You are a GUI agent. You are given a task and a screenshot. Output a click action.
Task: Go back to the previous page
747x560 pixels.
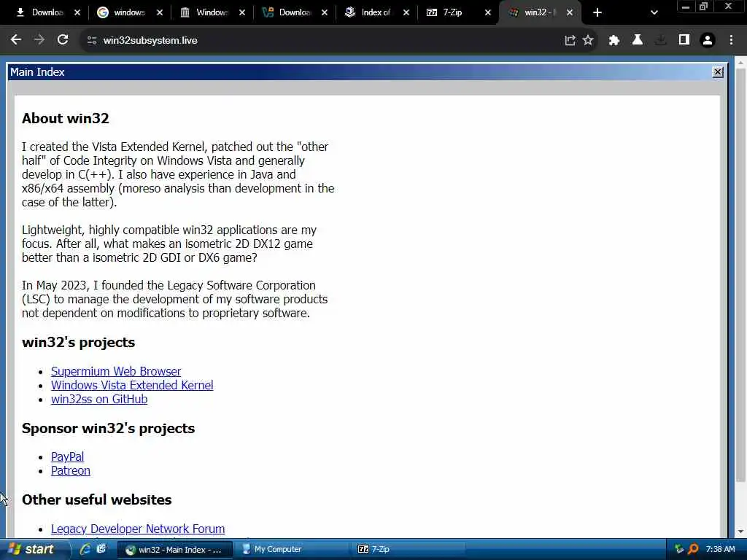click(x=16, y=40)
